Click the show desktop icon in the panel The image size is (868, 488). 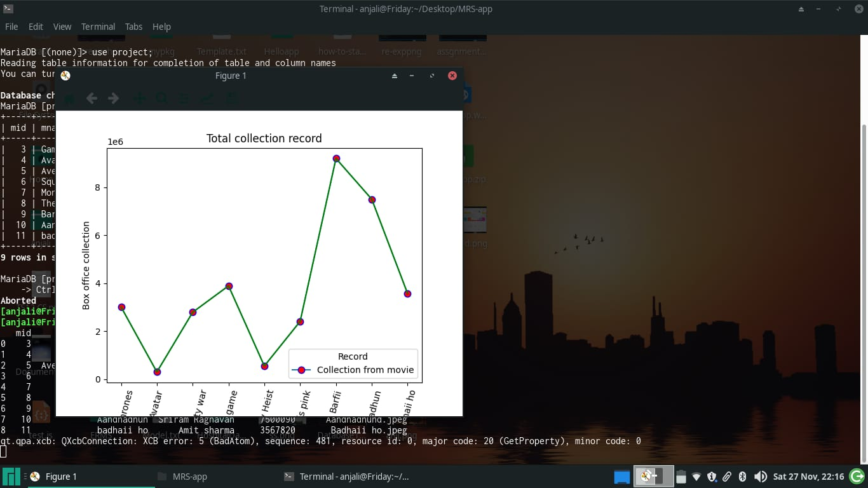pyautogui.click(x=621, y=477)
